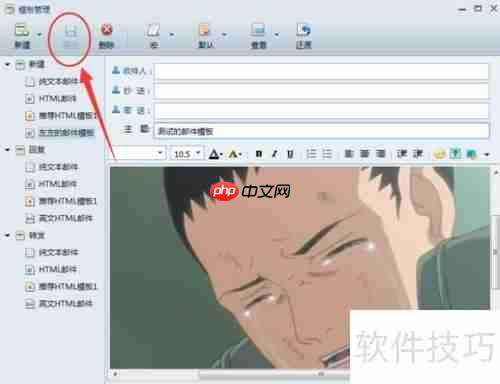The image size is (500, 384).
Task: Select HTML邮件 under the 回复 group
Action: click(57, 184)
